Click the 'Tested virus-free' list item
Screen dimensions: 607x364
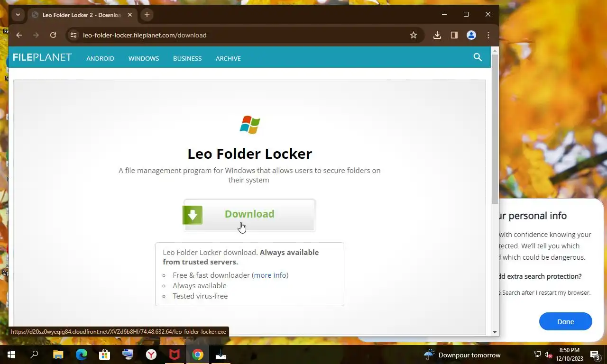pyautogui.click(x=200, y=296)
